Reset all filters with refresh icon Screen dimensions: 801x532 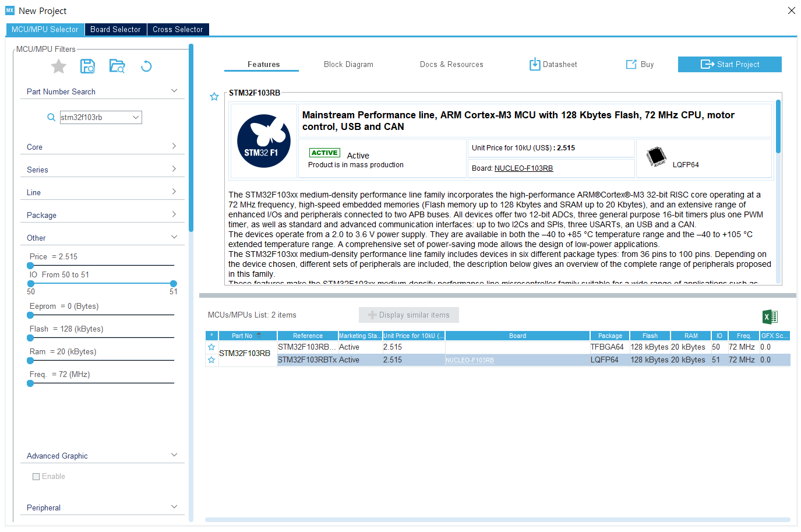coord(146,66)
